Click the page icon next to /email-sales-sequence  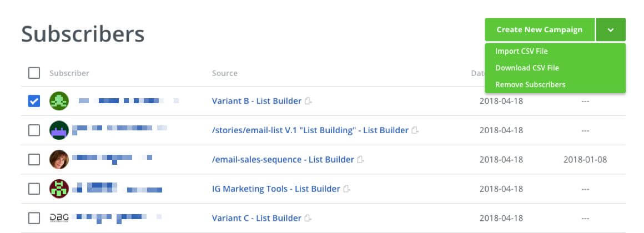point(361,160)
